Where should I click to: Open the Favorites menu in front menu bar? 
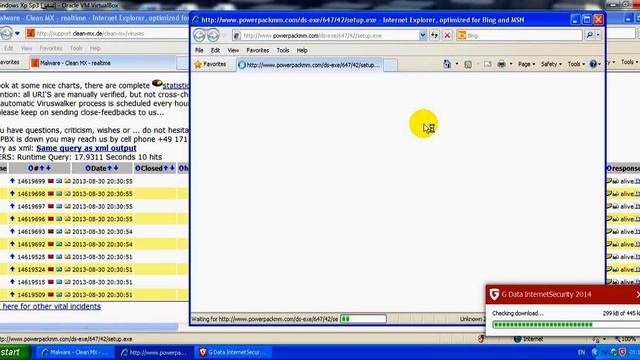(258, 50)
